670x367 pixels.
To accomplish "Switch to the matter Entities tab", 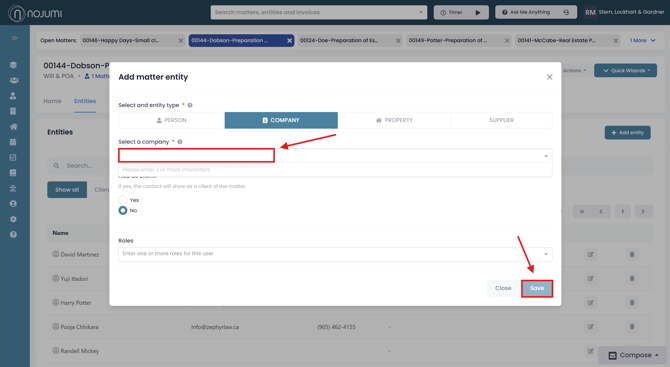I will [85, 101].
